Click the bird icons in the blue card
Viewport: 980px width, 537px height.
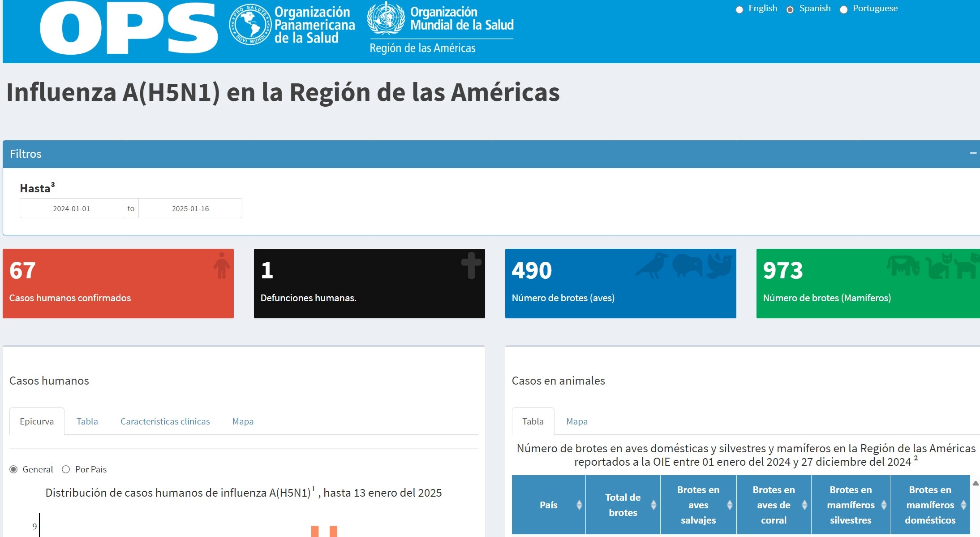pos(684,265)
